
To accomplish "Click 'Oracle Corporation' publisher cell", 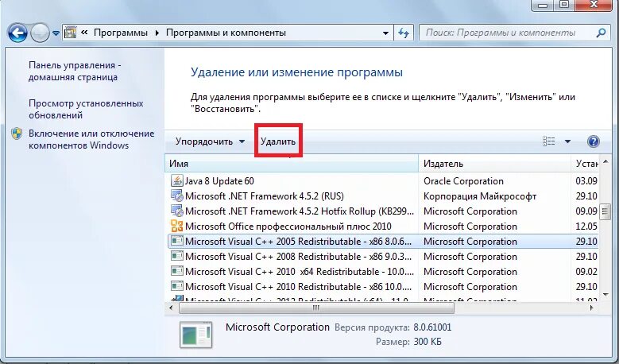I will (463, 181).
